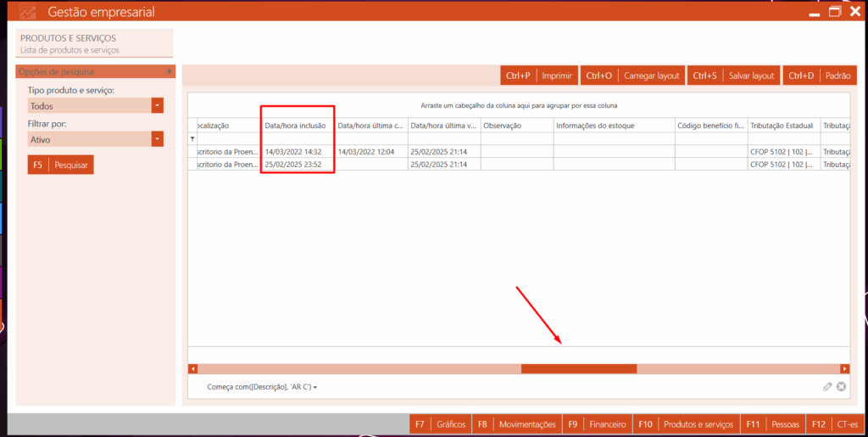Open the 'Começa com' filter expression dropdown

(x=263, y=387)
